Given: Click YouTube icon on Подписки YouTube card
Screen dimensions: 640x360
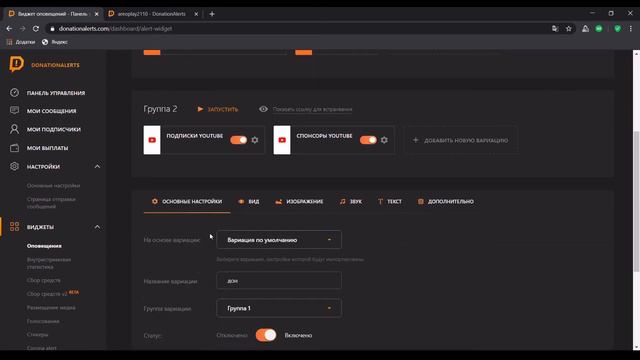Looking at the screenshot, I should (152, 140).
